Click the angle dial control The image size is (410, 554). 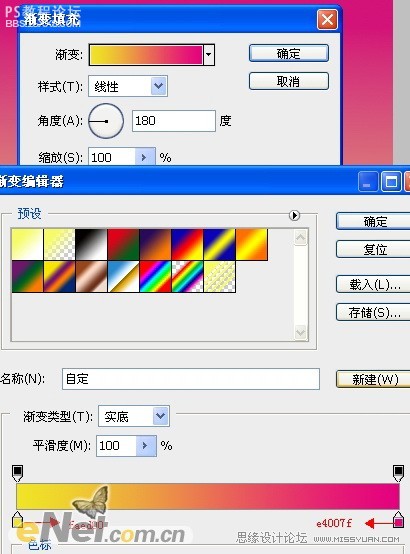click(106, 121)
